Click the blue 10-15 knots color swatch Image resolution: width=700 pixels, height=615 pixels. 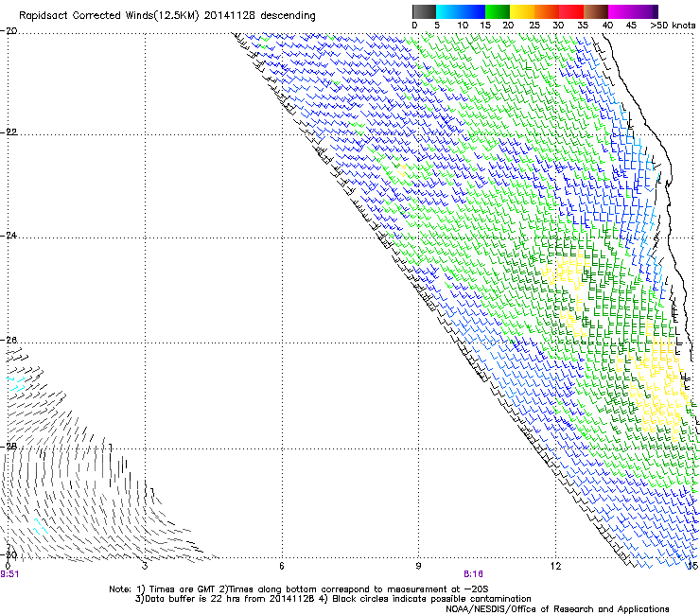[x=473, y=11]
